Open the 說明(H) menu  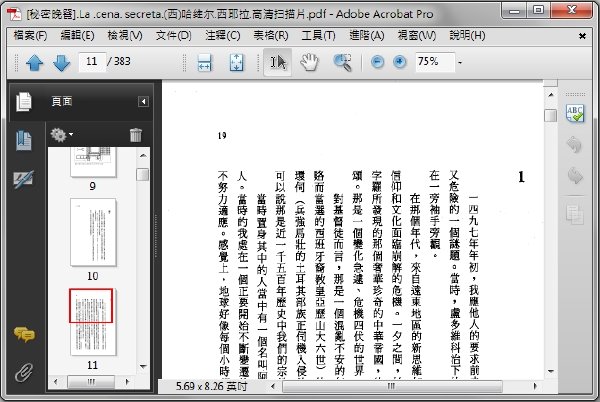tap(467, 36)
